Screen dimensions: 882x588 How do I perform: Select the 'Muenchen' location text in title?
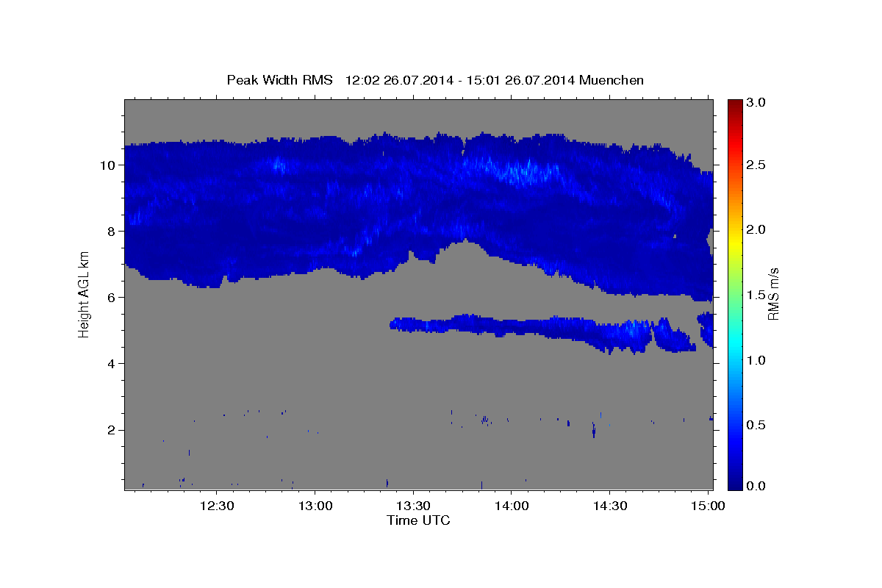[612, 80]
